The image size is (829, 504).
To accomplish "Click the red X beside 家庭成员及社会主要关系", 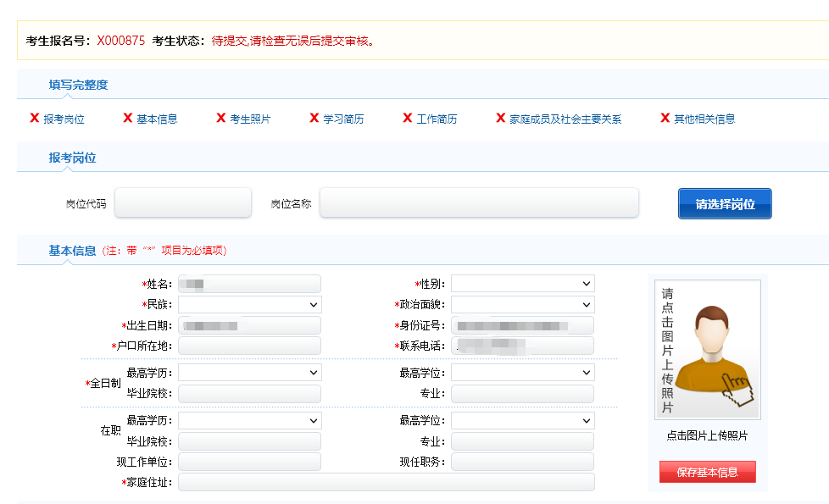I will (499, 119).
